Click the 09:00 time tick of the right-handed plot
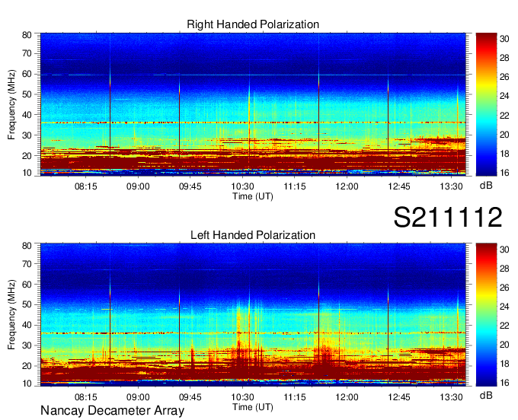518x420 pixels. 138,186
